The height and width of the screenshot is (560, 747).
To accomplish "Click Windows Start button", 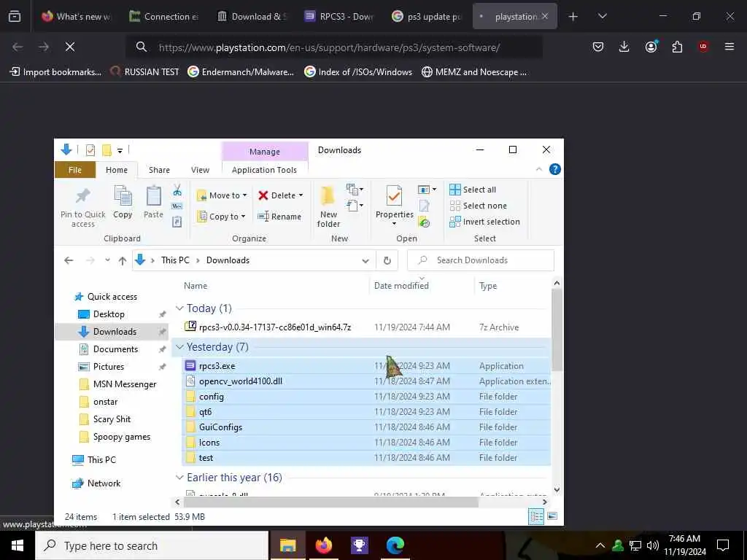I will (x=18, y=545).
